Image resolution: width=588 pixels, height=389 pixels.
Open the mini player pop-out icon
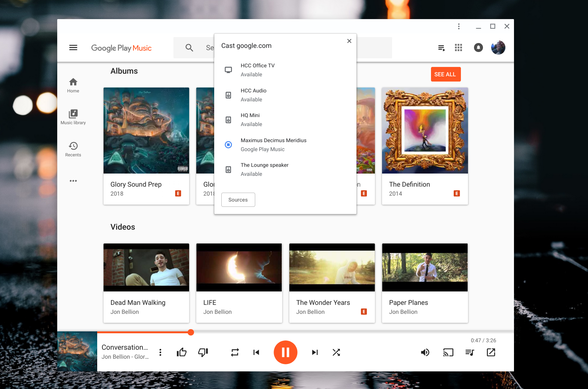click(491, 352)
